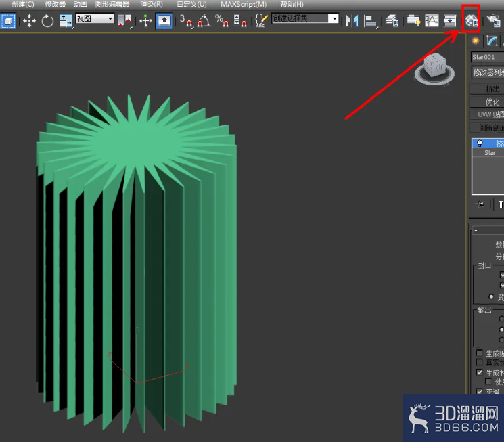504x442 pixels.
Task: Click the Bevel Profile (倒角剖面) button
Action: tap(487, 128)
